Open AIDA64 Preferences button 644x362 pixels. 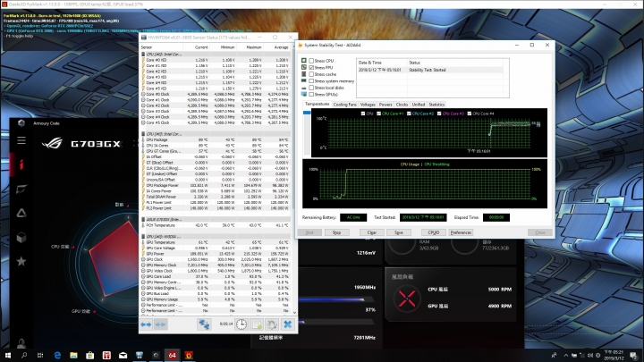click(461, 232)
